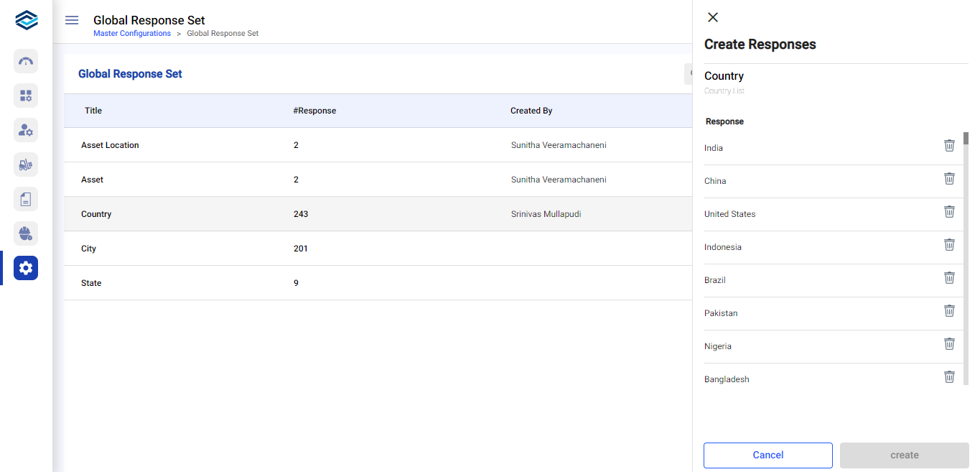Click the Master Configurations breadcrumb link
The image size is (980, 472).
point(132,34)
